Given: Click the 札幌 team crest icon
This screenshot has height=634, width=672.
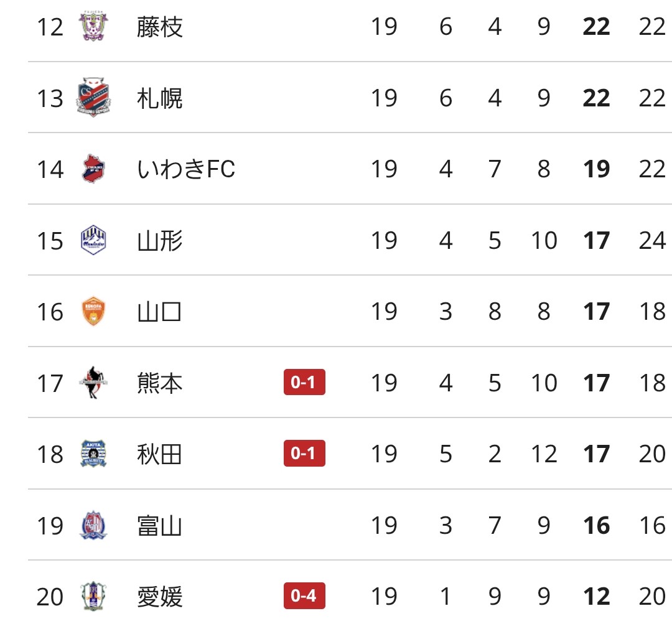Looking at the screenshot, I should pyautogui.click(x=93, y=98).
